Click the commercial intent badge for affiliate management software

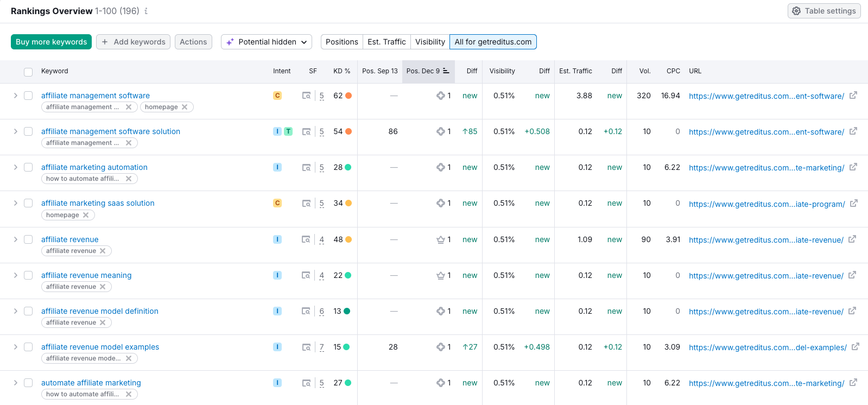277,96
